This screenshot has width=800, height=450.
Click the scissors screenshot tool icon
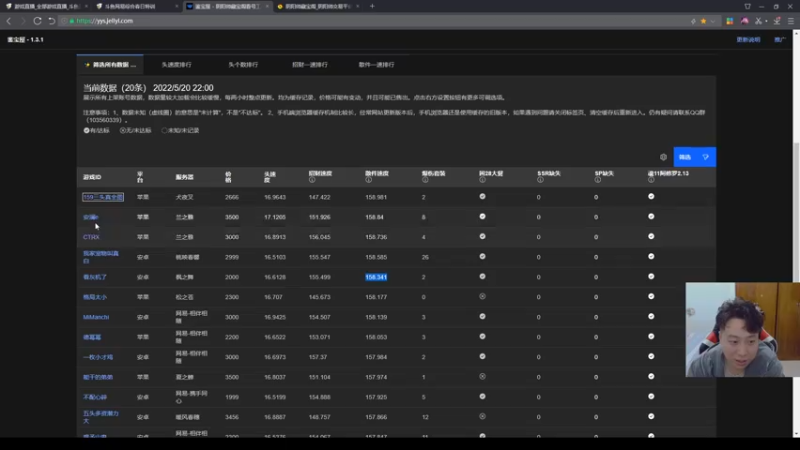coord(759,21)
